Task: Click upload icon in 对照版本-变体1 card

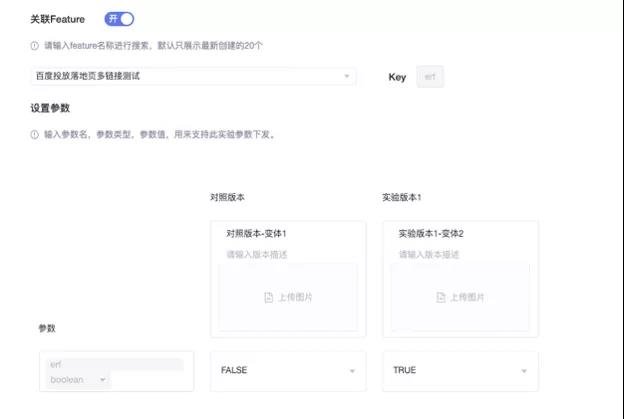Action: [x=269, y=297]
